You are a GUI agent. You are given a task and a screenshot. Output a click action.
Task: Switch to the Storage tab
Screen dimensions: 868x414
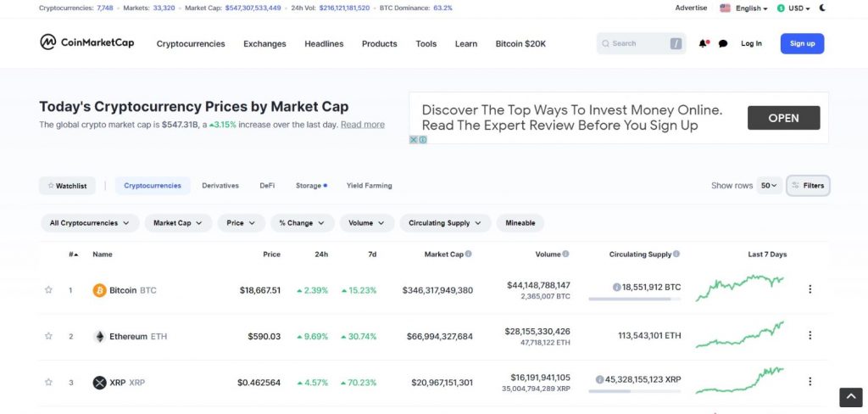click(311, 186)
